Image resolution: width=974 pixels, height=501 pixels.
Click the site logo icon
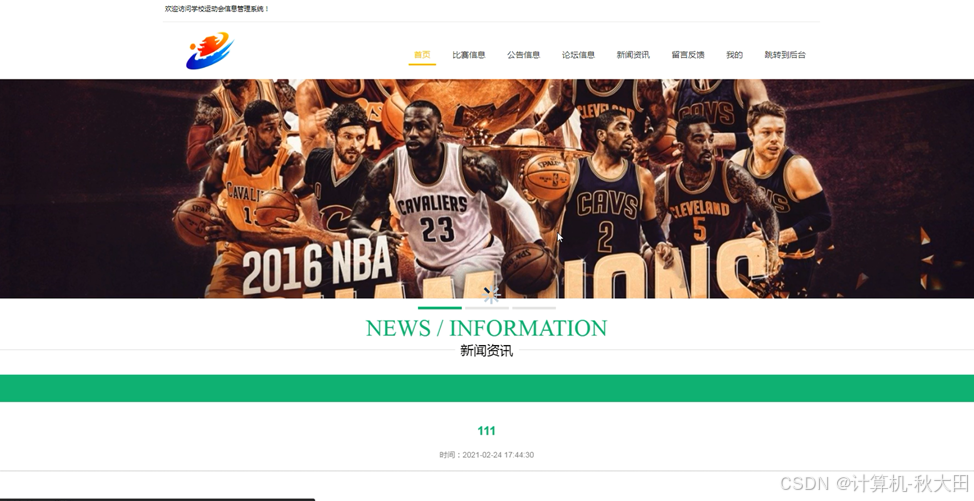(210, 51)
